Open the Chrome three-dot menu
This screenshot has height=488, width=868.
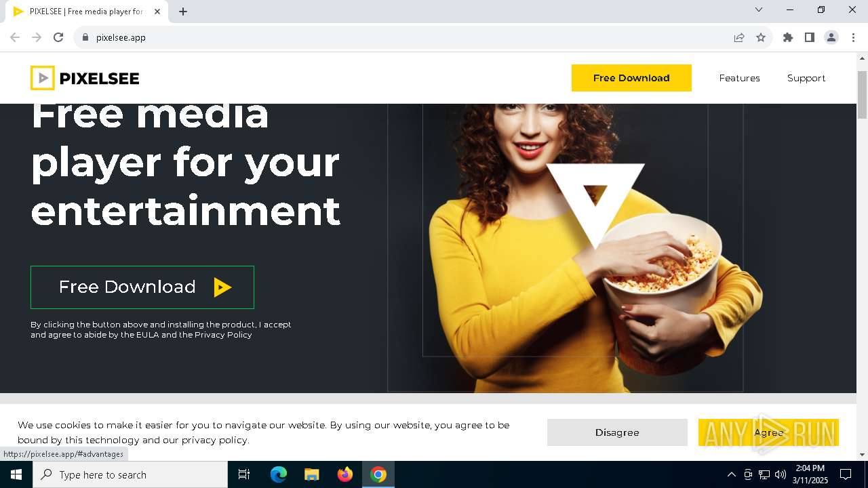tap(853, 37)
